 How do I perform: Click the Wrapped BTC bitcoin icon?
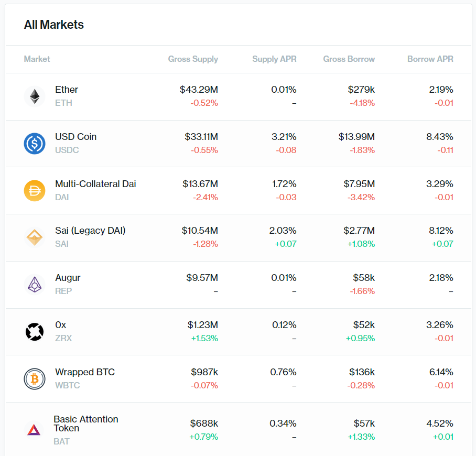(x=35, y=378)
